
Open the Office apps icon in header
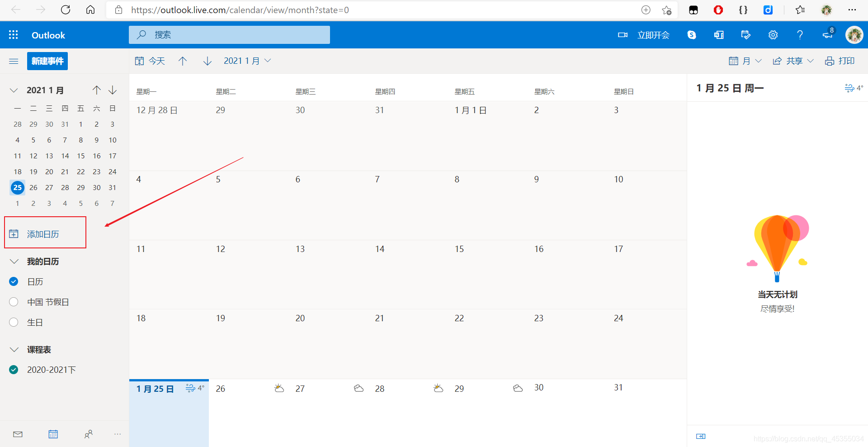[x=719, y=35]
